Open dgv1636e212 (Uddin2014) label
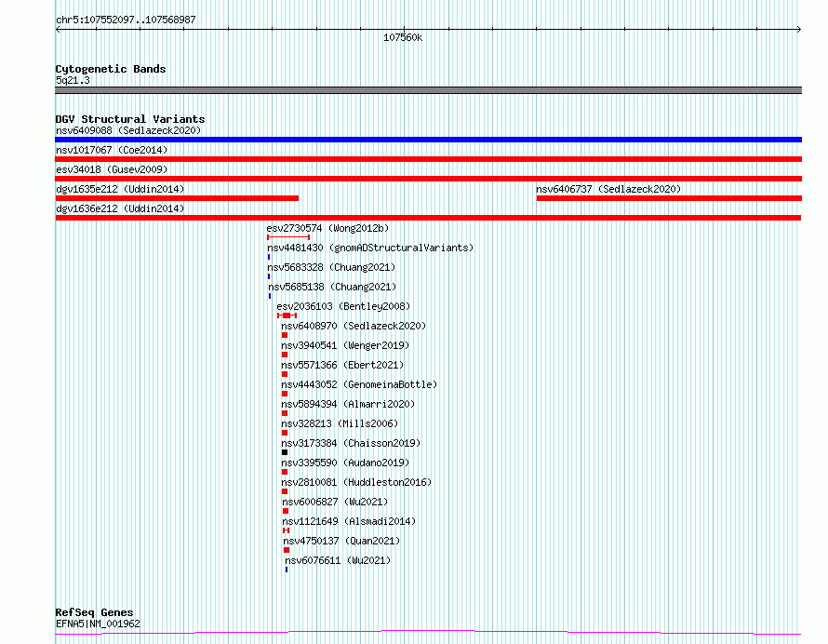Viewport: 828px width, 644px height. pos(120,208)
